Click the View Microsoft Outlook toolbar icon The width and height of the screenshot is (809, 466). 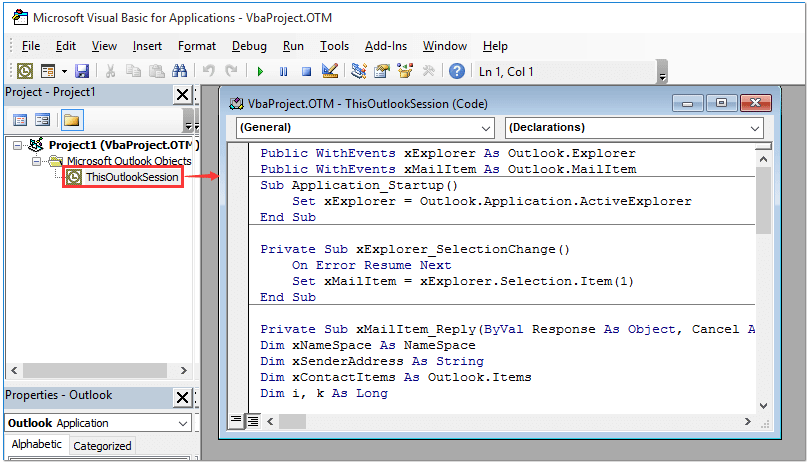pos(24,71)
